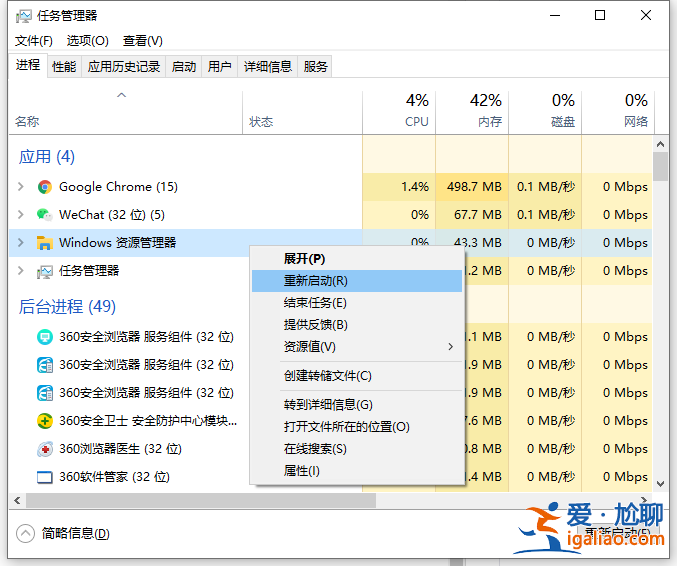Viewport: 677px width, 566px height.
Task: Choose 在线搜索(S) in context menu
Action: (357, 449)
